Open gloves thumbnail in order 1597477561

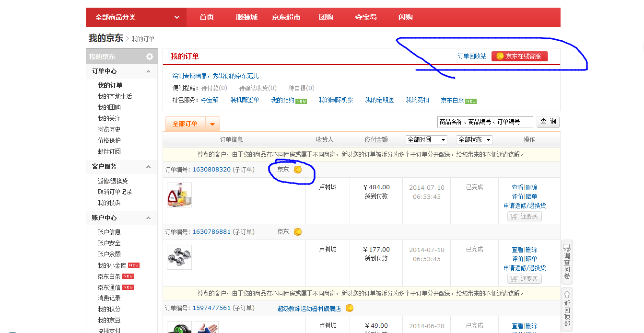point(206,327)
